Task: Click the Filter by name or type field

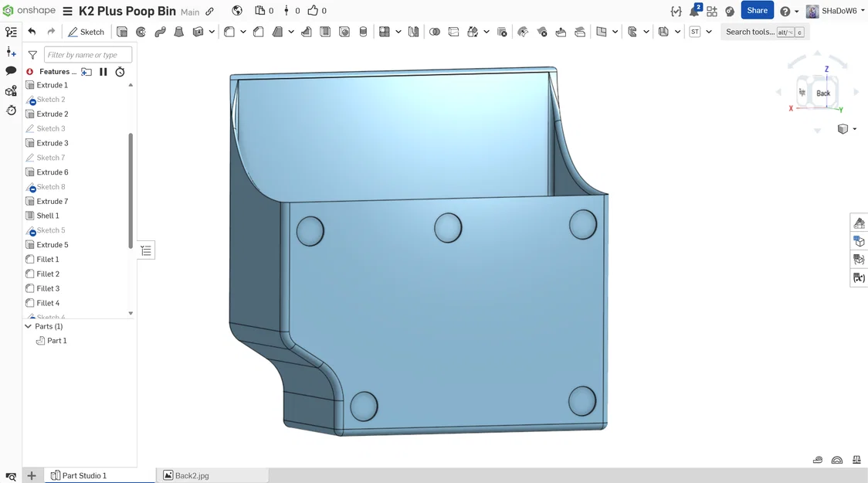Action: click(x=88, y=55)
